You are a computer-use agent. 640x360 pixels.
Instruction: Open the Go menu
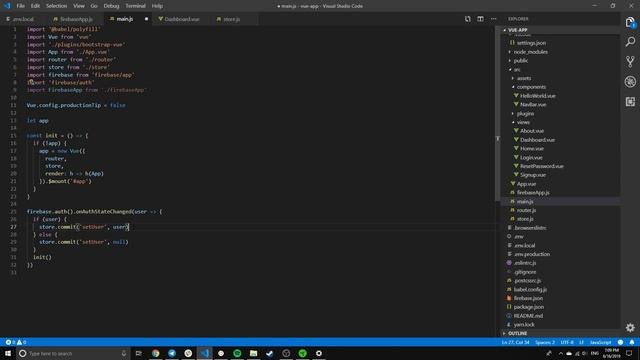pyautogui.click(x=94, y=6)
